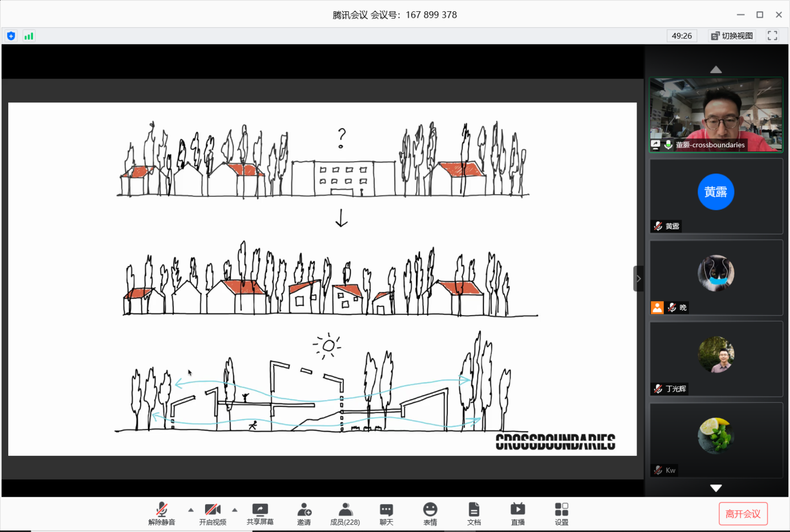Click the switch view button
This screenshot has width=790, height=532.
(732, 36)
